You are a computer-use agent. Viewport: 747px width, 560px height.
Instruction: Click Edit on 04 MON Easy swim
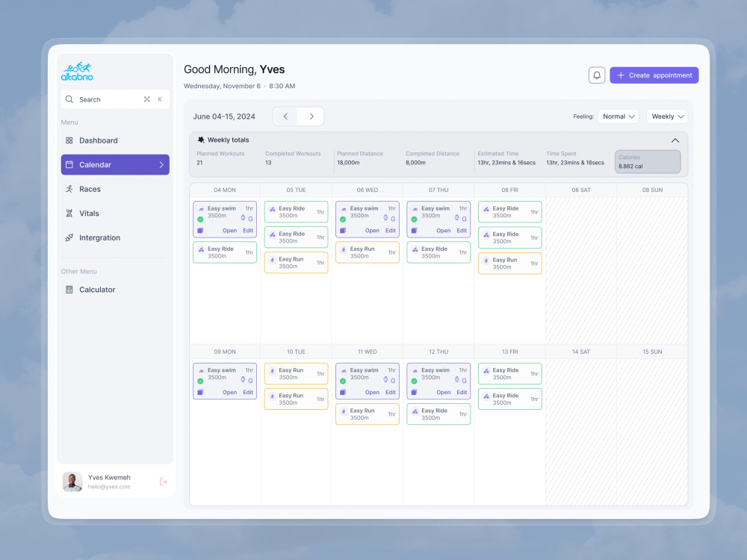pos(248,231)
